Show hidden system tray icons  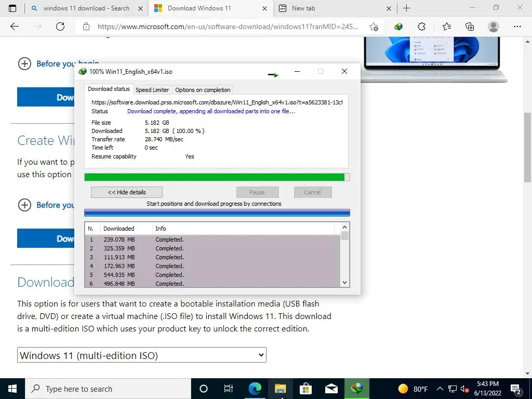[x=440, y=389]
